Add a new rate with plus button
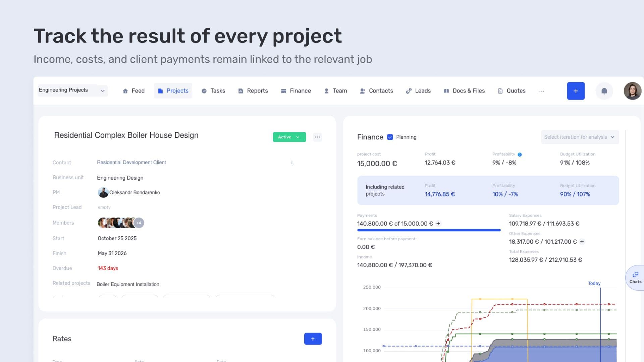 point(313,339)
